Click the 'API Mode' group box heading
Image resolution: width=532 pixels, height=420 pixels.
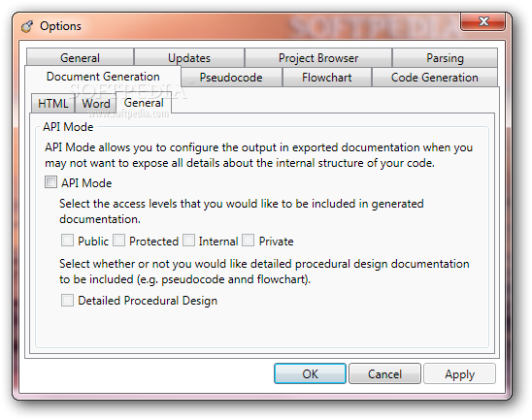point(68,127)
